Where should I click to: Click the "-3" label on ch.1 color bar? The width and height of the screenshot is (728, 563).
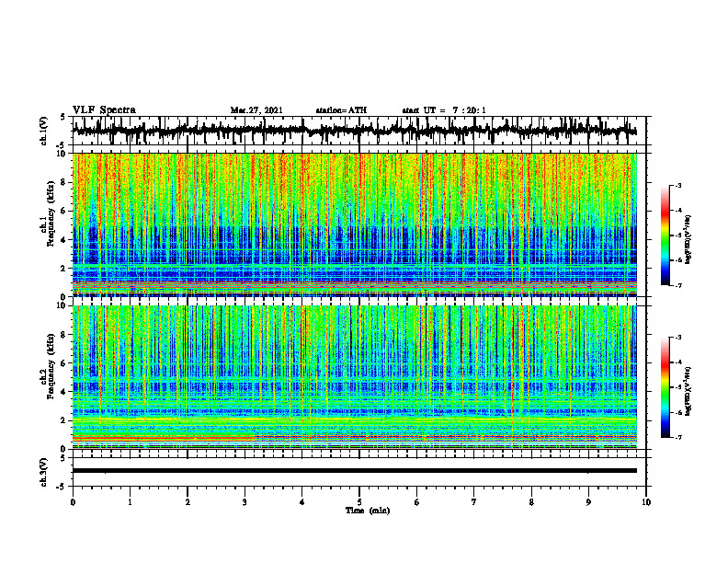click(x=677, y=185)
